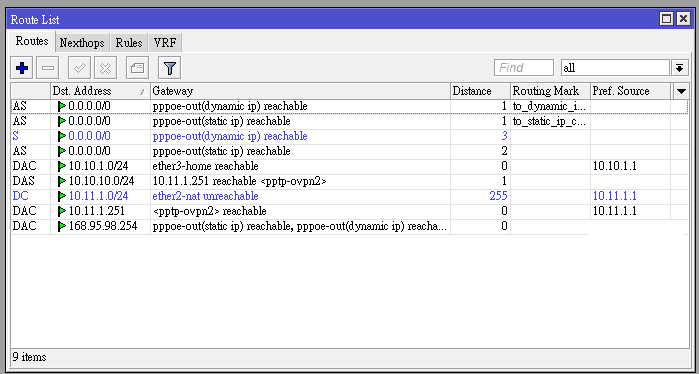
Task: Click route flag icon for 168.95.98.254
Action: pyautogui.click(x=62, y=226)
